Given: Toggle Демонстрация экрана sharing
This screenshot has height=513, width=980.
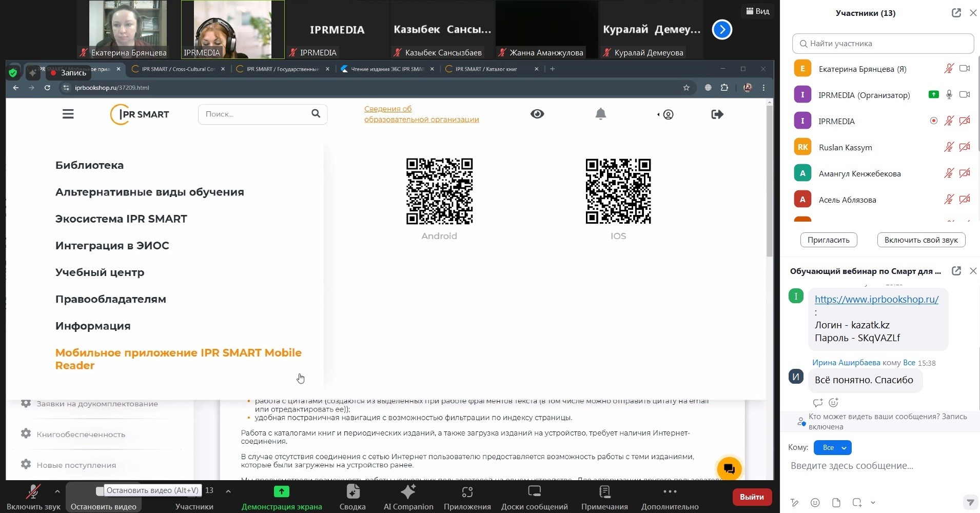Looking at the screenshot, I should (x=282, y=497).
